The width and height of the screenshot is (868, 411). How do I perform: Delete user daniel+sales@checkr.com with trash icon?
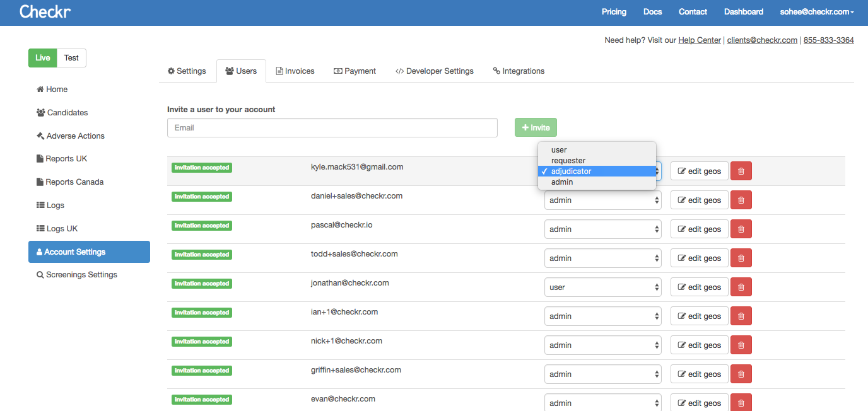(741, 200)
